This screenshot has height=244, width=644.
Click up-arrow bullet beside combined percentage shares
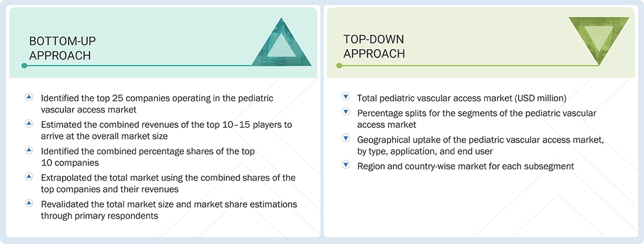coord(29,150)
